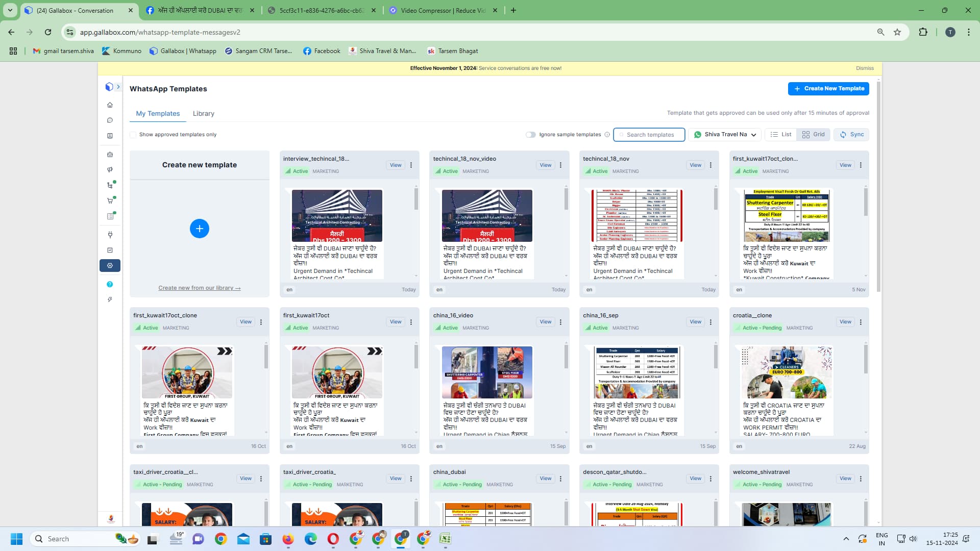980x551 pixels.
Task: Open more options for first_kuwait17oct_clon... template
Action: [861, 165]
